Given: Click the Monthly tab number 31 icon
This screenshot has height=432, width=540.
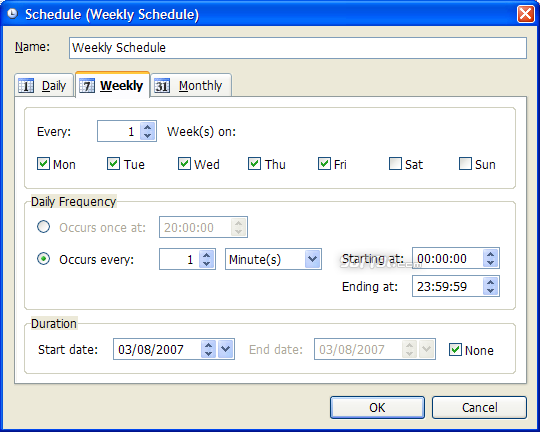Looking at the screenshot, I should (162, 86).
